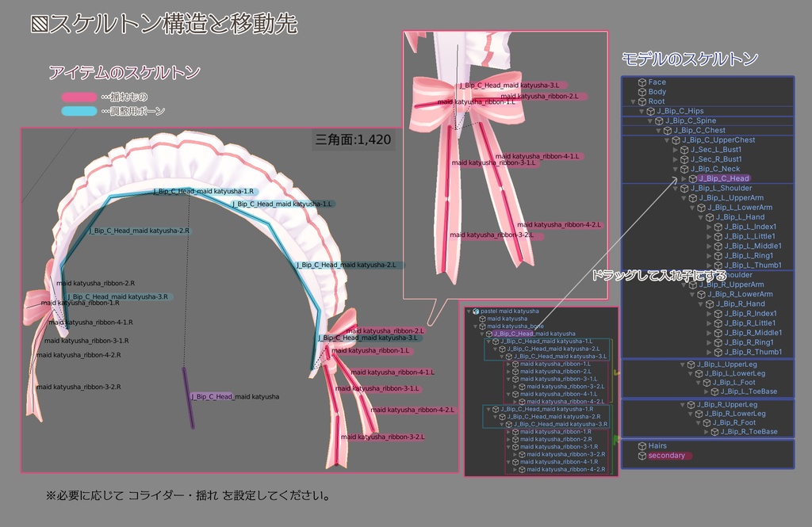Click the cube icon of J_Bip_R_Little1
Screen dimensions: 812x527
(x=718, y=323)
